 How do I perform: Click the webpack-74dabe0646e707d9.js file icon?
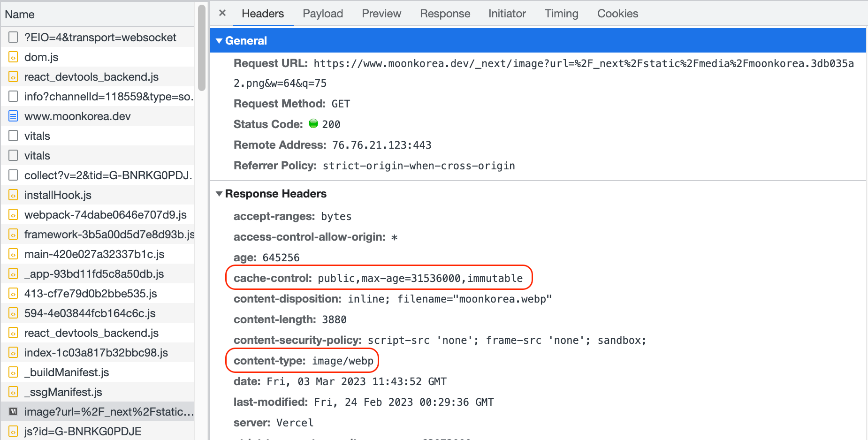click(13, 215)
